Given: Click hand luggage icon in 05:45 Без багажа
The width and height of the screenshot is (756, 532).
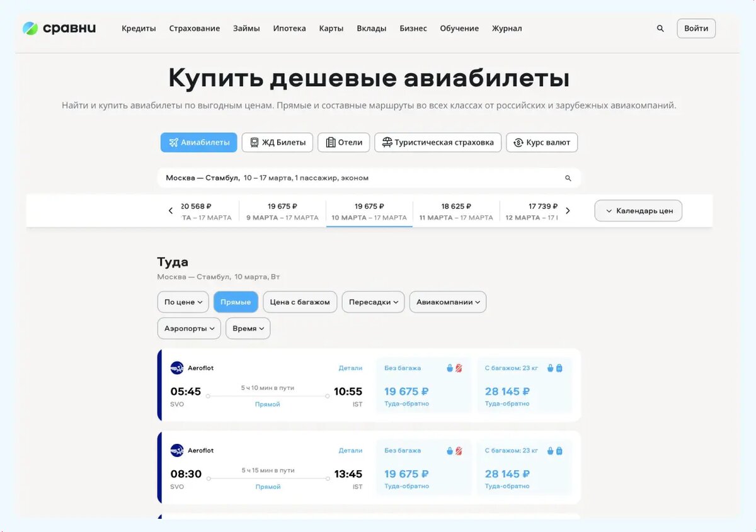Looking at the screenshot, I should pos(450,368).
